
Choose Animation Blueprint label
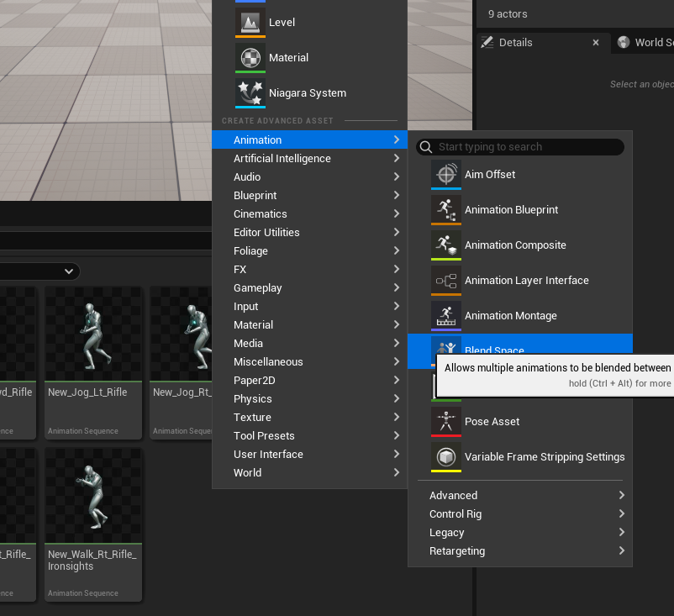(x=511, y=210)
